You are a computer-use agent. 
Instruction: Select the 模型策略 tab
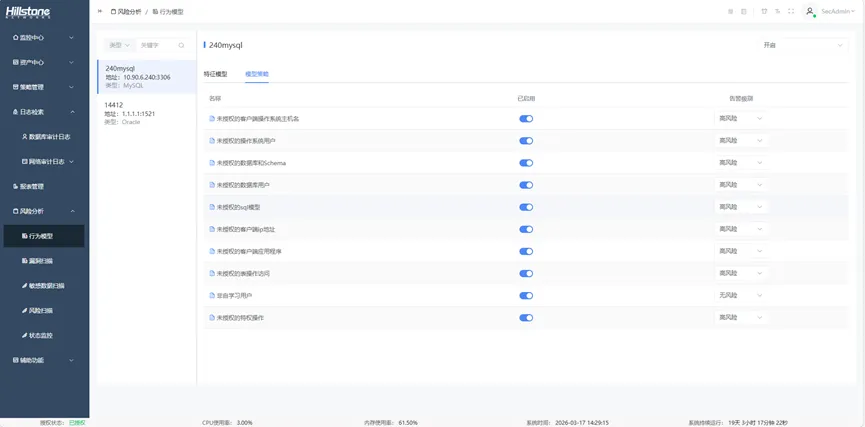coord(257,74)
